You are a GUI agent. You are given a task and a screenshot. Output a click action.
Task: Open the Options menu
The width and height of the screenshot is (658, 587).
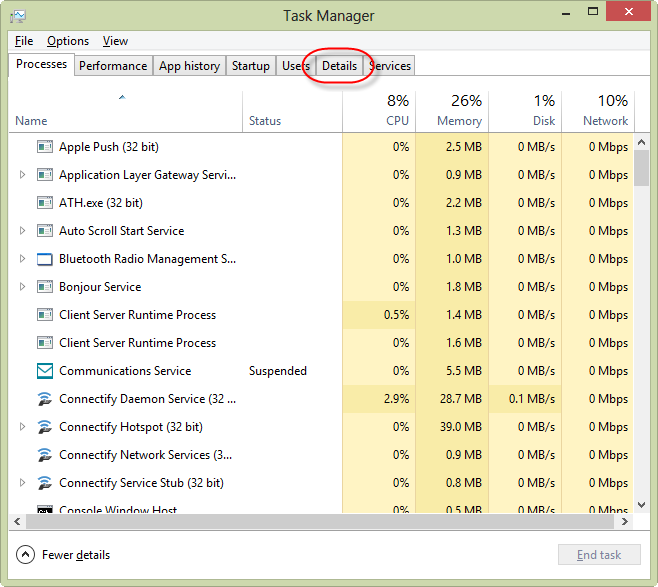[68, 41]
